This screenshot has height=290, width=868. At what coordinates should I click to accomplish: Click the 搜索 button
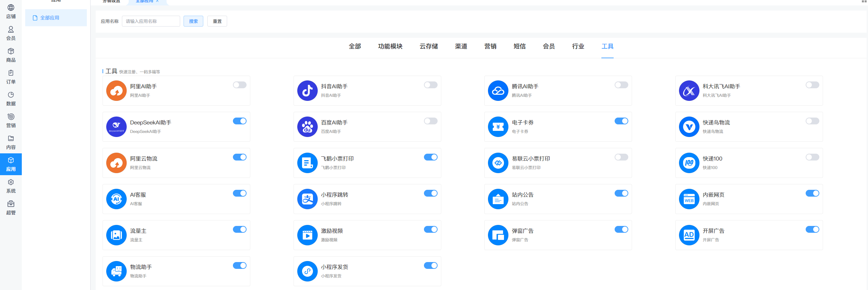pos(193,21)
